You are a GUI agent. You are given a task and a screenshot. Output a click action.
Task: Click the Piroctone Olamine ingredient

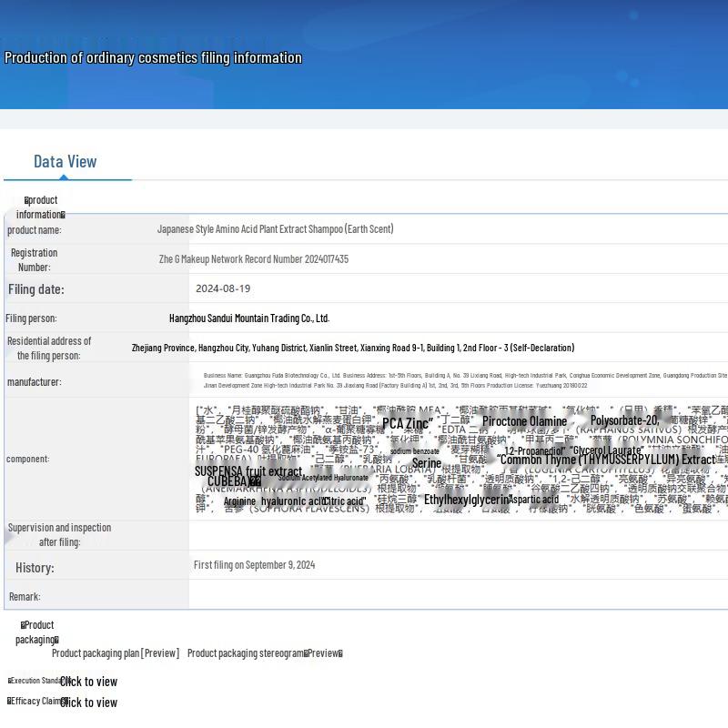(524, 421)
